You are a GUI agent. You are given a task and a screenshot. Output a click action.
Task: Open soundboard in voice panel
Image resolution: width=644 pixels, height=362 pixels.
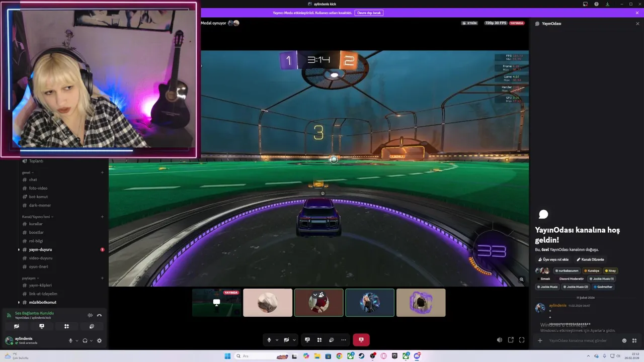92,326
